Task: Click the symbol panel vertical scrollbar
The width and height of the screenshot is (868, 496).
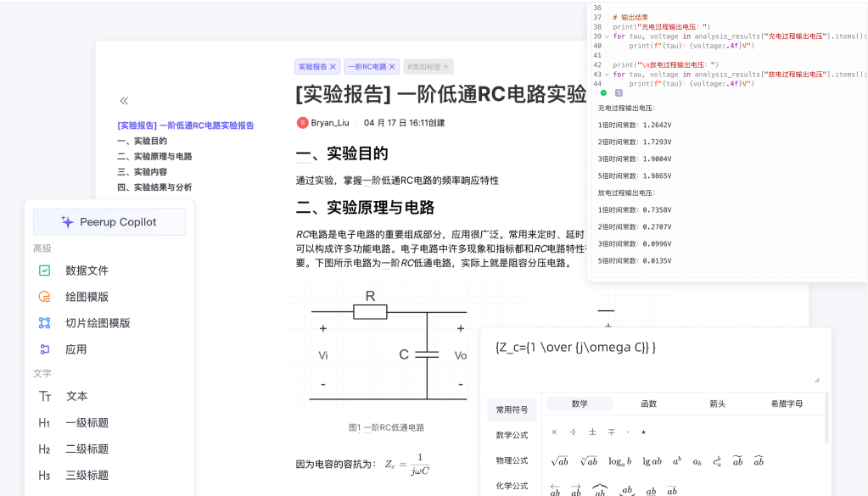Action: point(826,419)
